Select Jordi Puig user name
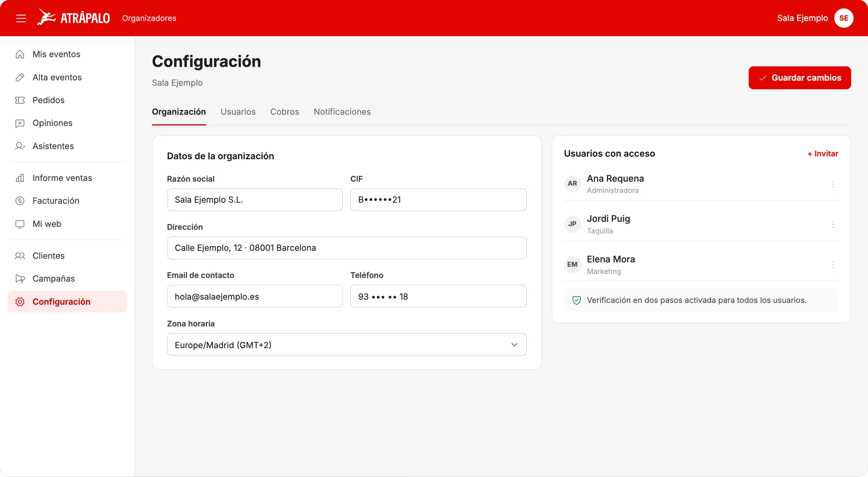The height and width of the screenshot is (477, 868). tap(608, 219)
